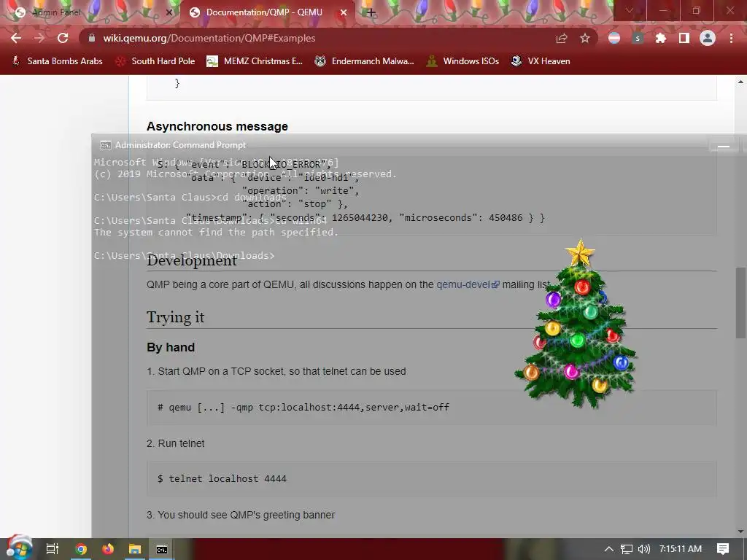Minimize the Command Prompt window

click(x=723, y=146)
